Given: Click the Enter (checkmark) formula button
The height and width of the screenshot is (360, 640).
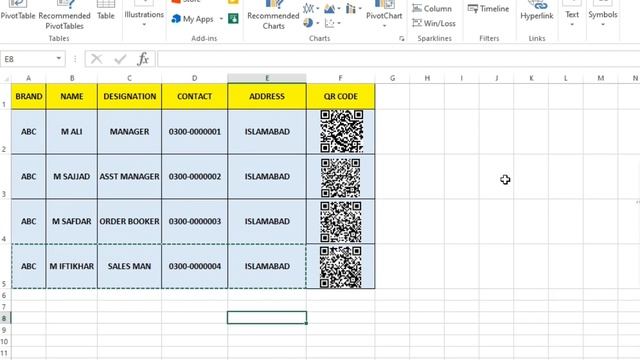Looking at the screenshot, I should coord(120,59).
